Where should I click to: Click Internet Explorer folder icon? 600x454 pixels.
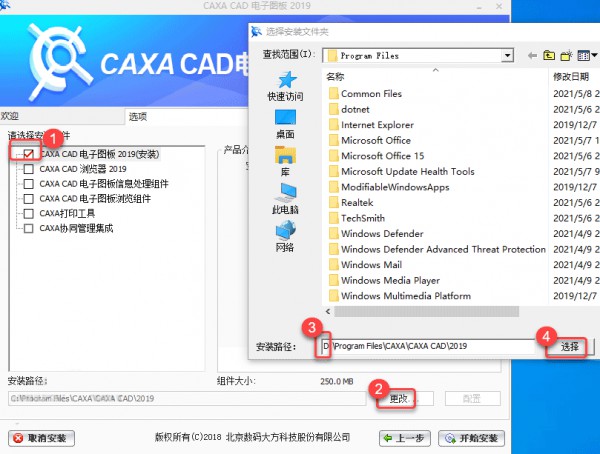pos(334,125)
